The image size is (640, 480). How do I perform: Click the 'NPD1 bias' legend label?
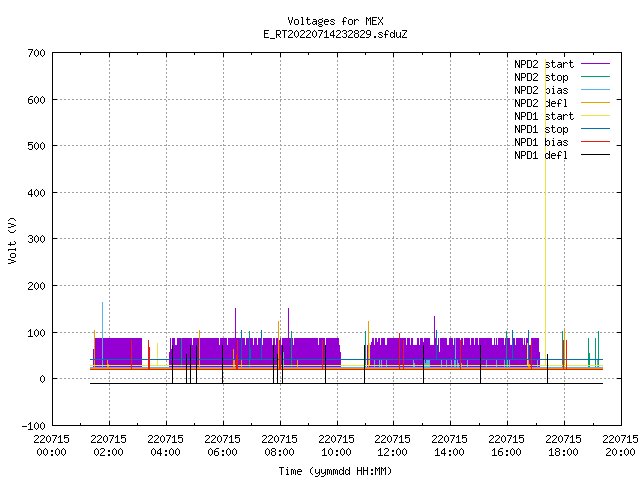541,142
